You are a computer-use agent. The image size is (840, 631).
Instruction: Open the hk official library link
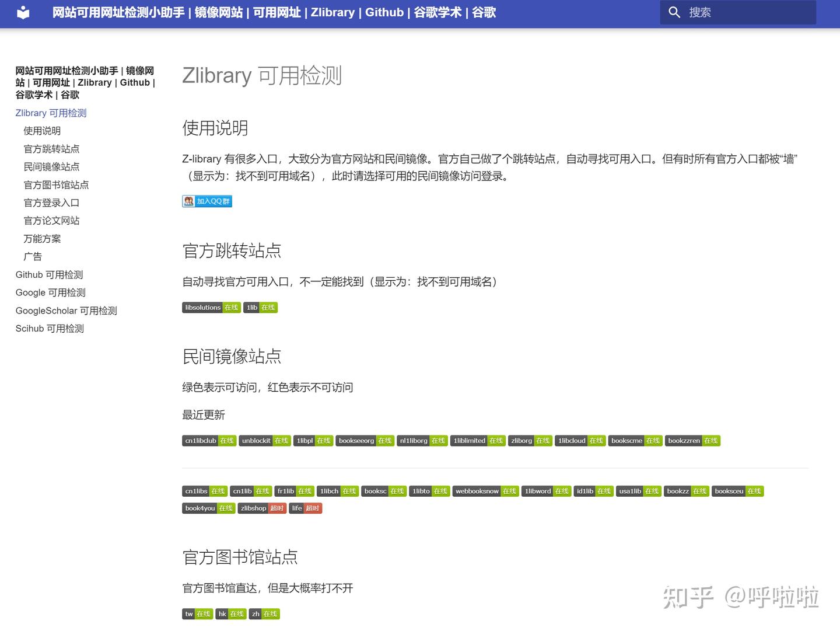click(231, 613)
